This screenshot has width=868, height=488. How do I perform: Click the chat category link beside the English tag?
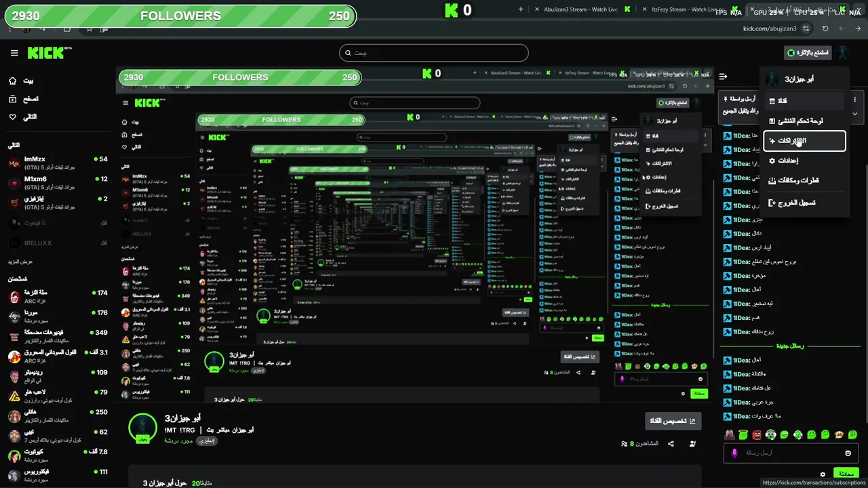[x=179, y=441]
